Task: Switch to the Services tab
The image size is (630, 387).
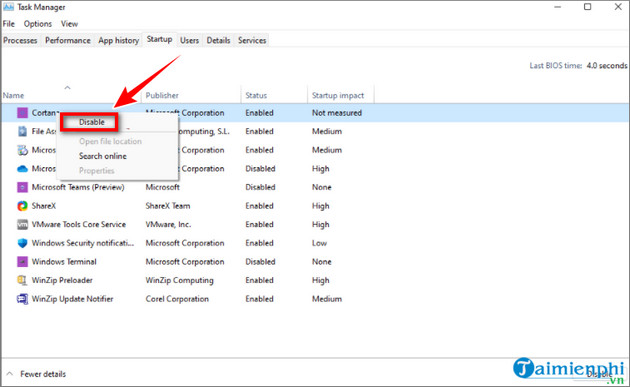Action: click(252, 40)
